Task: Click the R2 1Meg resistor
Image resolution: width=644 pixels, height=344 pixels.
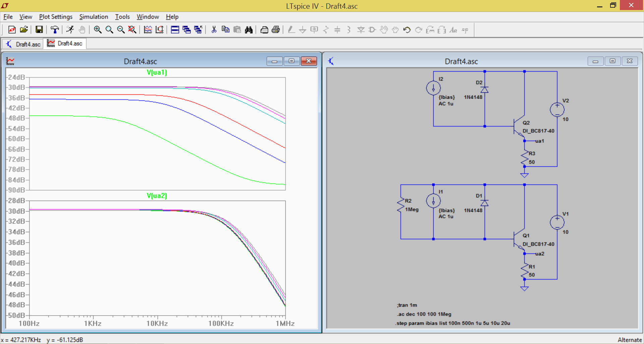Action: point(401,205)
